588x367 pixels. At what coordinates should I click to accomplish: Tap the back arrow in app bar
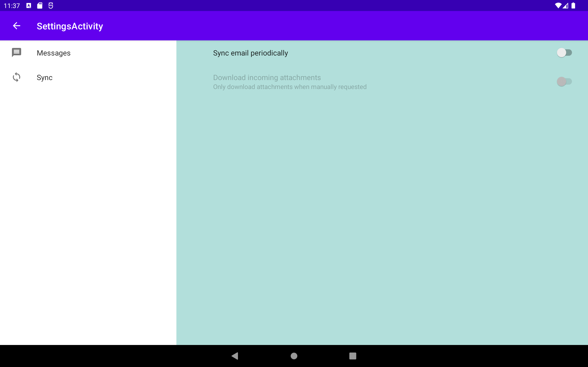(x=17, y=26)
